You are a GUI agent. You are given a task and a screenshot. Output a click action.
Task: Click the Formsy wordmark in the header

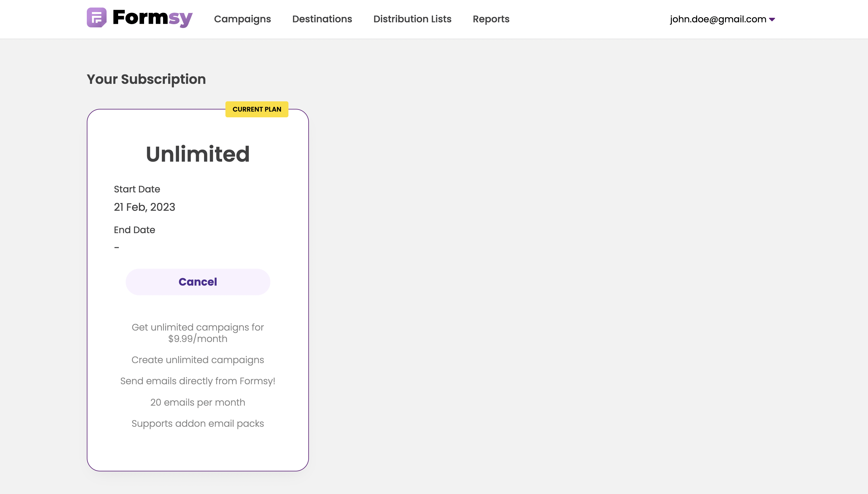pyautogui.click(x=153, y=18)
